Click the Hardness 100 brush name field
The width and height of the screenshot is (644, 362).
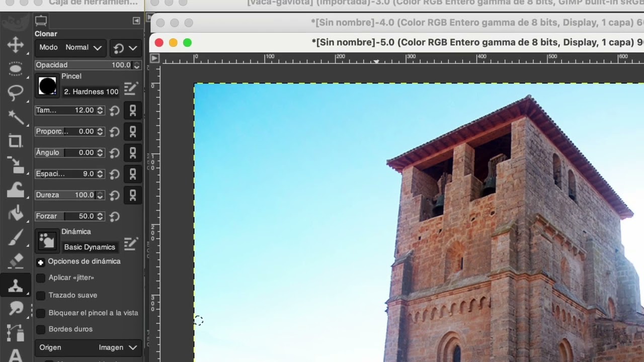point(91,92)
